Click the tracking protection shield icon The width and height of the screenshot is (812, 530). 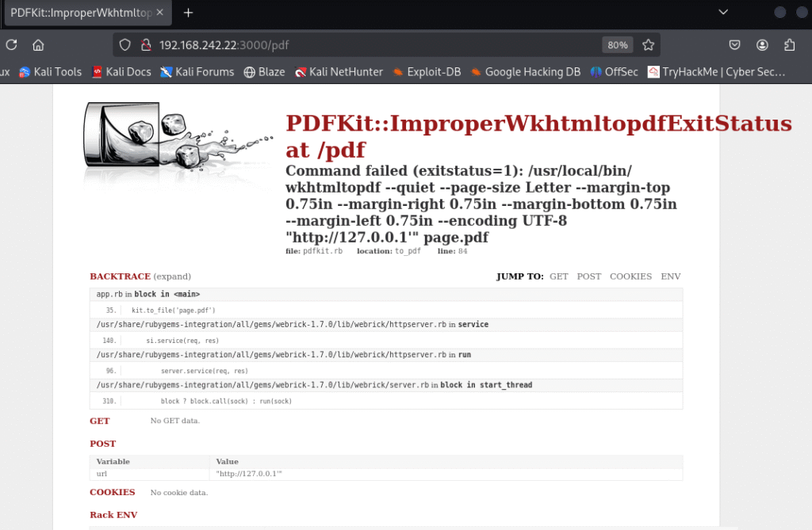[125, 45]
